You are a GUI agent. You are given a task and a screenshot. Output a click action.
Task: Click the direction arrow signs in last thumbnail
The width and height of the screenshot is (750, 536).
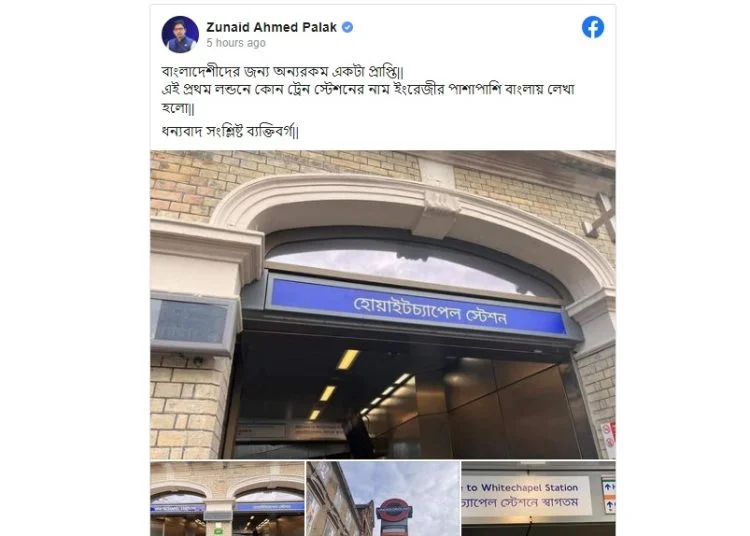[608, 495]
